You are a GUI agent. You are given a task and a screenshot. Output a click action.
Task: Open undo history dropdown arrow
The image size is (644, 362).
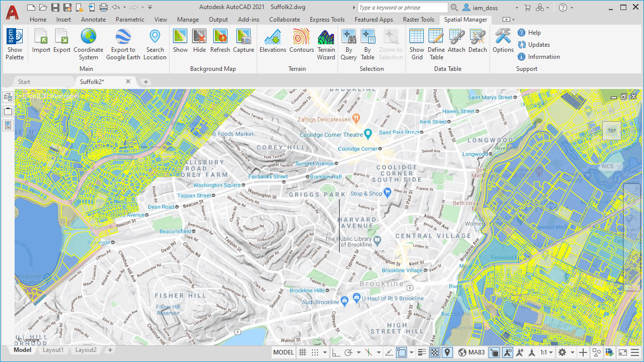point(124,8)
